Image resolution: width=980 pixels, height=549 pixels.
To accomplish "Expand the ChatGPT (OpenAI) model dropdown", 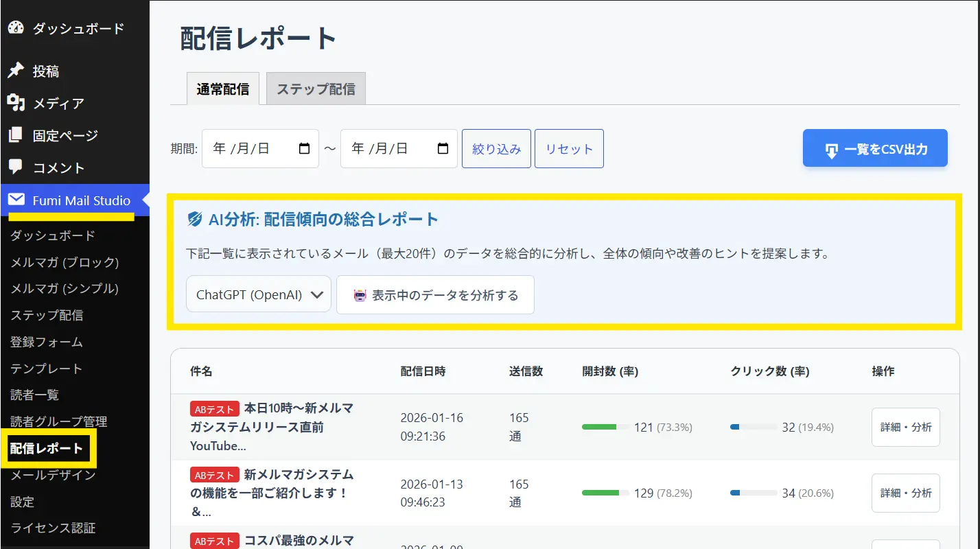I will point(259,295).
